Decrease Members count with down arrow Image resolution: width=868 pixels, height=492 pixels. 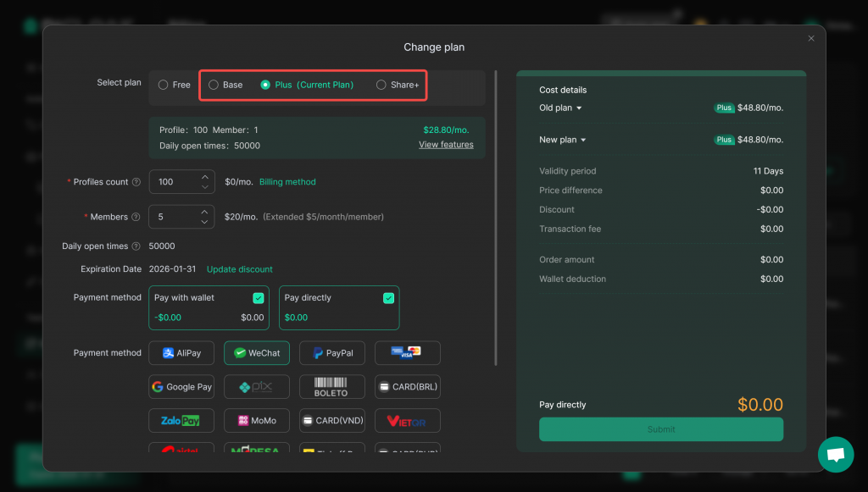pyautogui.click(x=204, y=222)
